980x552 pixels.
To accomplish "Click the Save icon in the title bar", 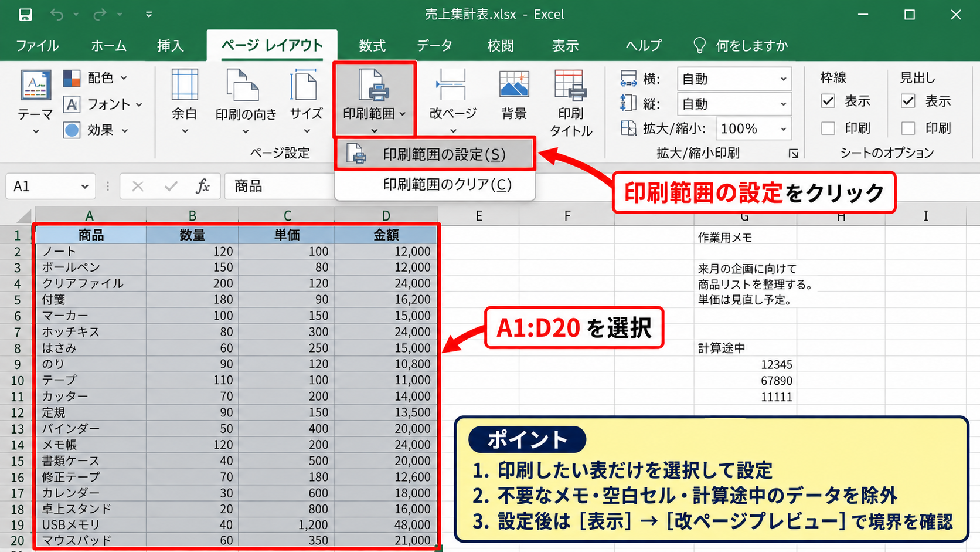I will (x=25, y=15).
